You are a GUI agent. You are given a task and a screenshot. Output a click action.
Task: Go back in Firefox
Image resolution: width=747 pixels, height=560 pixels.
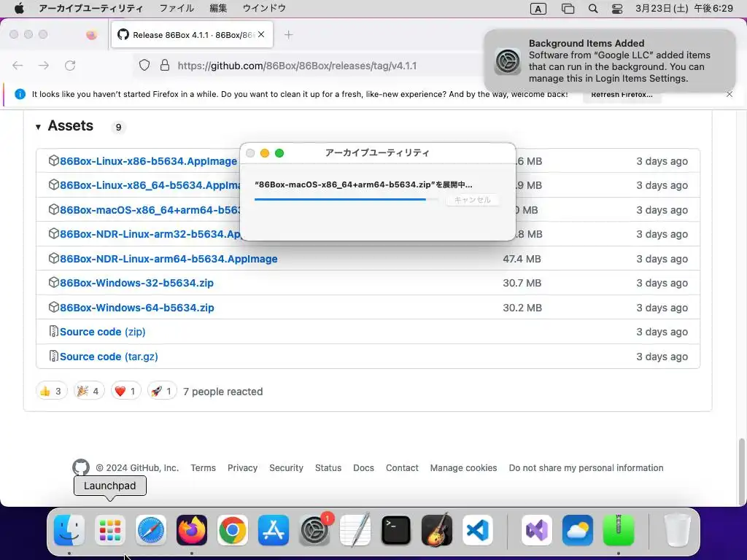pyautogui.click(x=18, y=65)
